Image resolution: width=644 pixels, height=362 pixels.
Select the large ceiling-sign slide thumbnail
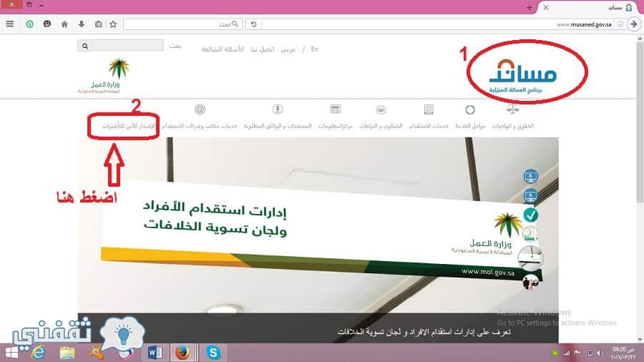tap(530, 258)
